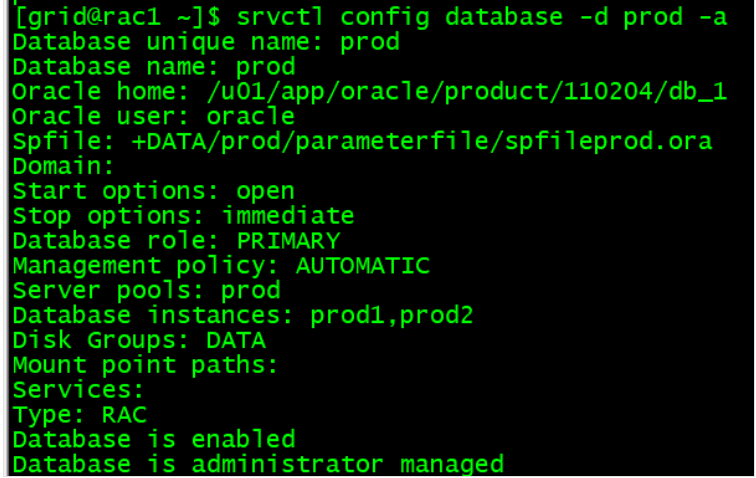
Task: Click the 'Database is administrator managed' line
Action: 258,465
